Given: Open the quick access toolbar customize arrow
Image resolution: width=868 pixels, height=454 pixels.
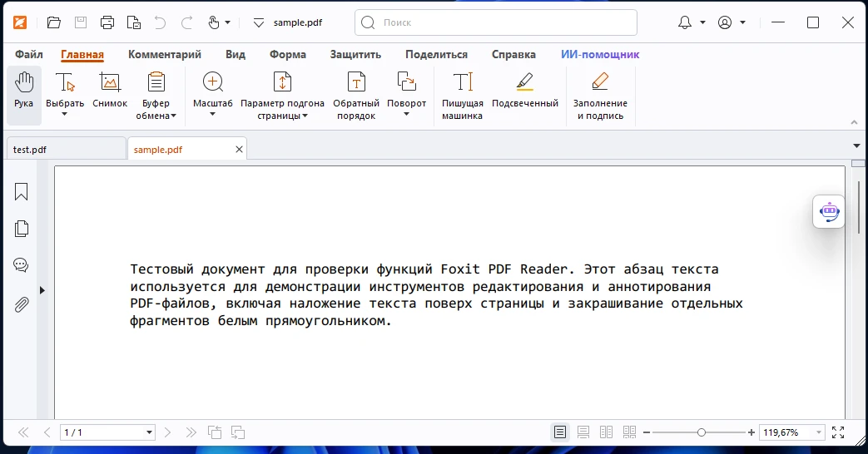Looking at the screenshot, I should point(259,22).
